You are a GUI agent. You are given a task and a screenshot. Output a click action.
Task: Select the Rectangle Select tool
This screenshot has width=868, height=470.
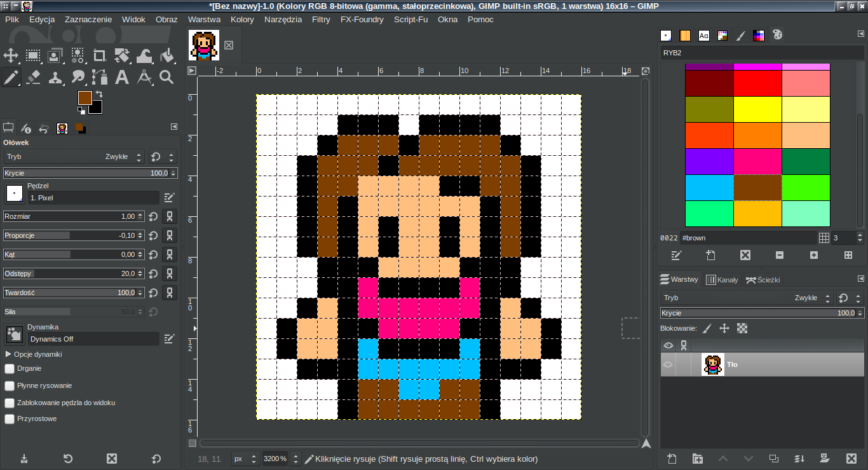tap(33, 55)
